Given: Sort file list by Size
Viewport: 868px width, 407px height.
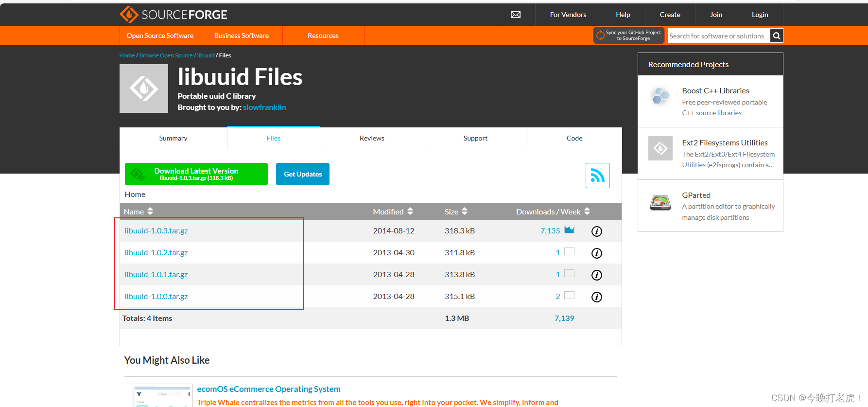Looking at the screenshot, I should [x=456, y=212].
